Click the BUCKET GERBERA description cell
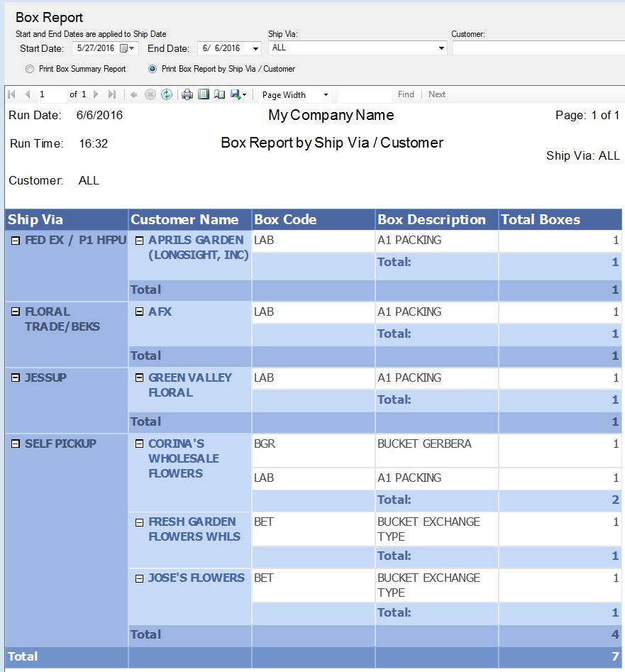625x672 pixels. [436, 451]
